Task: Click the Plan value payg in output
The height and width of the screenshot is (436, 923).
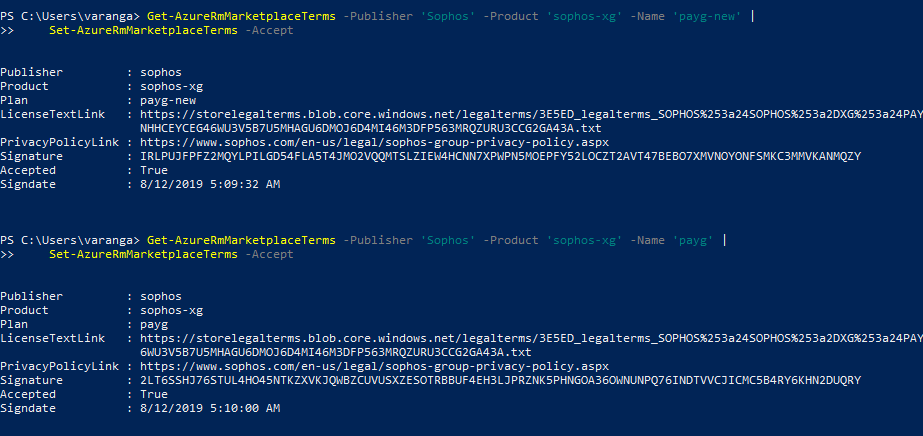Action: [154, 325]
